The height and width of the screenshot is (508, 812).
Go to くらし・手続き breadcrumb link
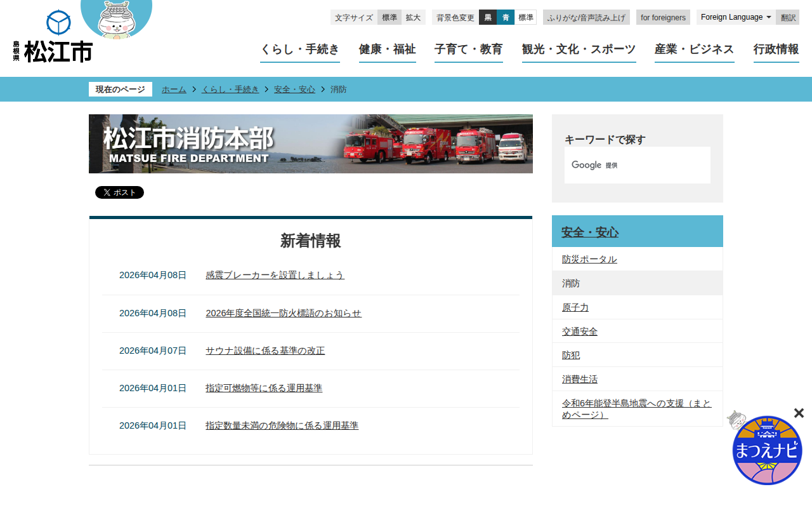click(230, 90)
